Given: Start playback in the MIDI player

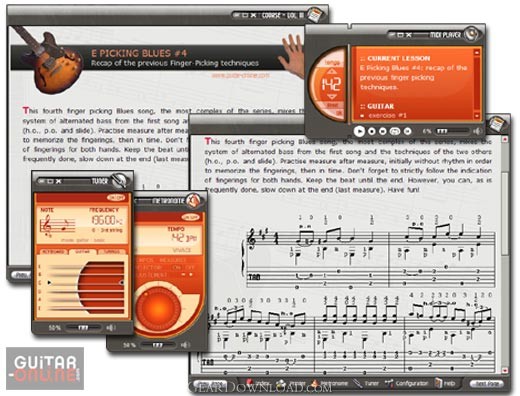Looking at the screenshot, I should (x=359, y=131).
